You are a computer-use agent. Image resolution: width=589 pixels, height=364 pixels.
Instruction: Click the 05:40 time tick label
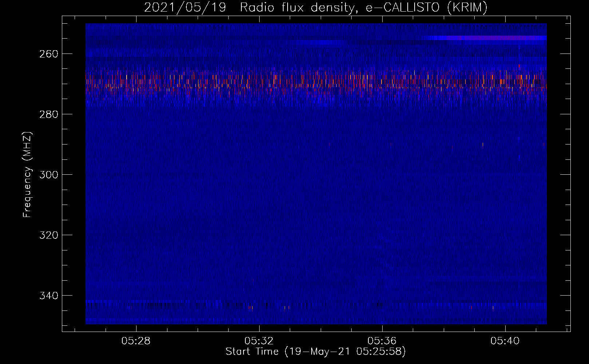click(x=505, y=341)
